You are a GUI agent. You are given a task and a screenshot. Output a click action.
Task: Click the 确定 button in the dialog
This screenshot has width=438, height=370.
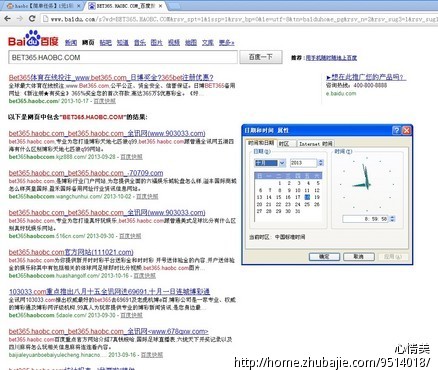(324, 257)
